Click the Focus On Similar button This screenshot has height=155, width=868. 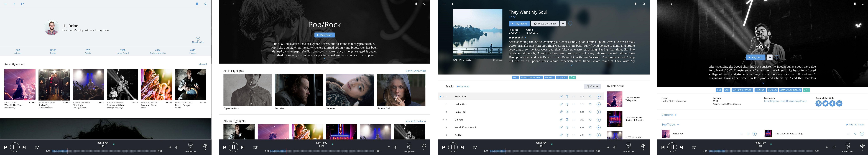pos(545,24)
